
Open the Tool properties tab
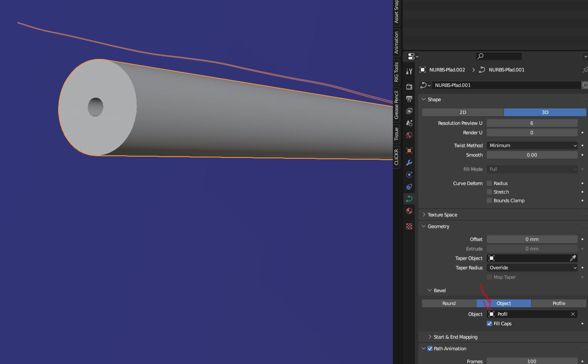click(409, 71)
